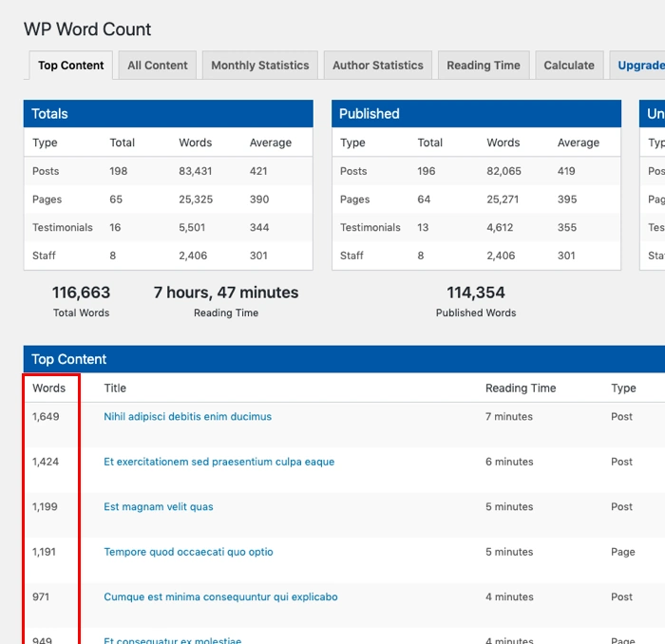
Task: Open the Calculate tab
Action: pyautogui.click(x=569, y=66)
